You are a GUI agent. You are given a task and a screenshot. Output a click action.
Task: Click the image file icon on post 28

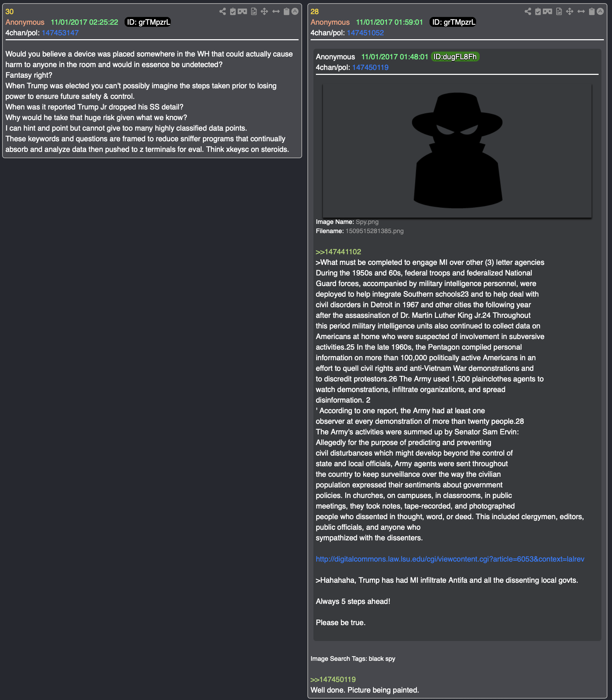click(x=559, y=12)
